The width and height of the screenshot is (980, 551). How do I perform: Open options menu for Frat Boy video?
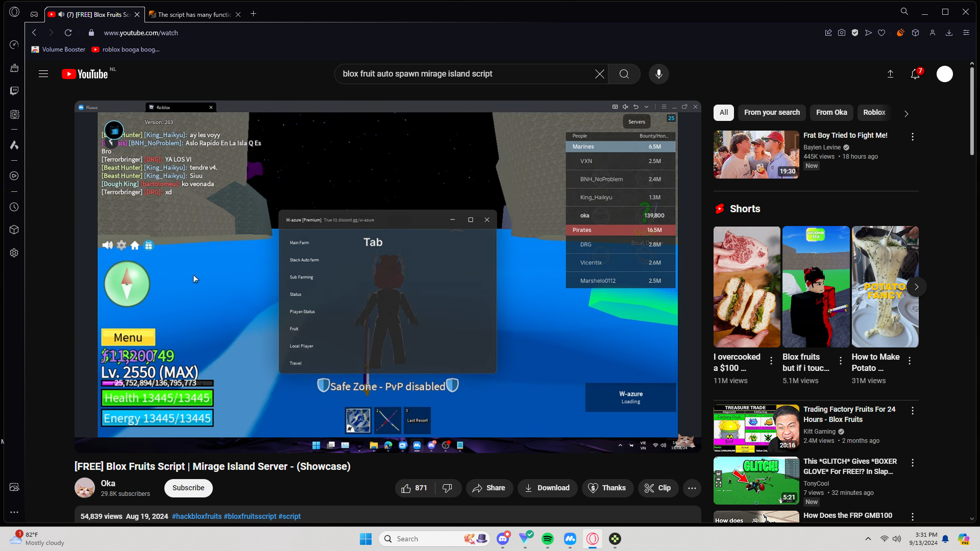[913, 137]
